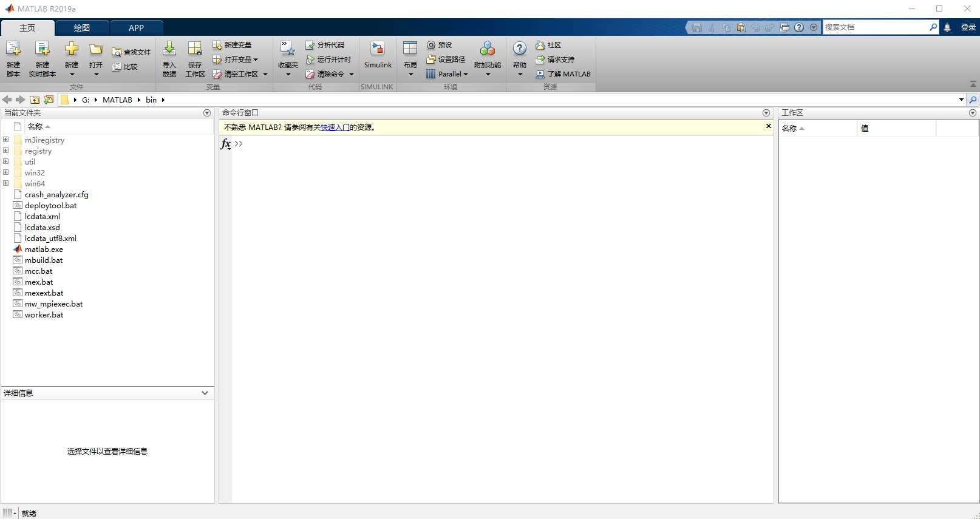Click Workspace Value (值) column header
This screenshot has height=519, width=980.
pyautogui.click(x=896, y=128)
